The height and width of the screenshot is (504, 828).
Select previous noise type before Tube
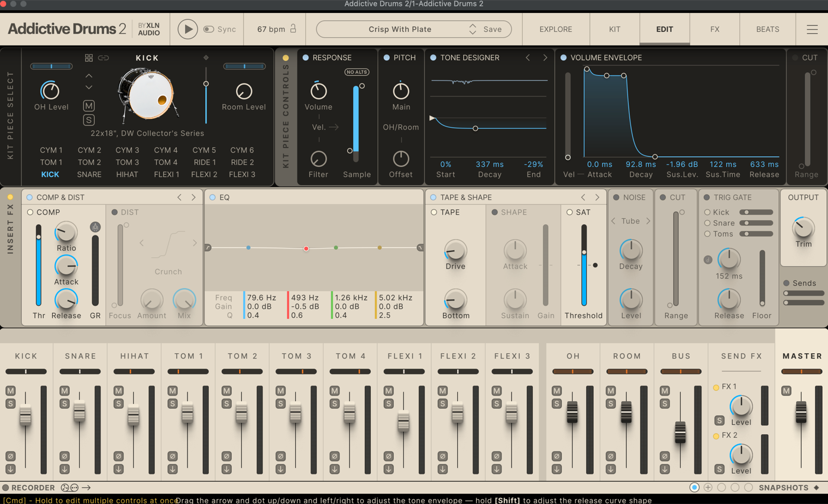pyautogui.click(x=613, y=221)
